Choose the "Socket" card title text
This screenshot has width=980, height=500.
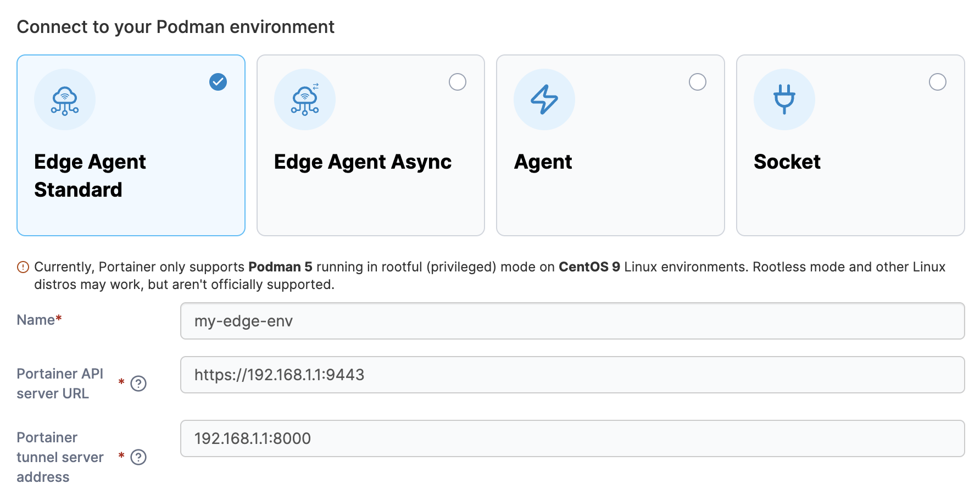point(787,162)
